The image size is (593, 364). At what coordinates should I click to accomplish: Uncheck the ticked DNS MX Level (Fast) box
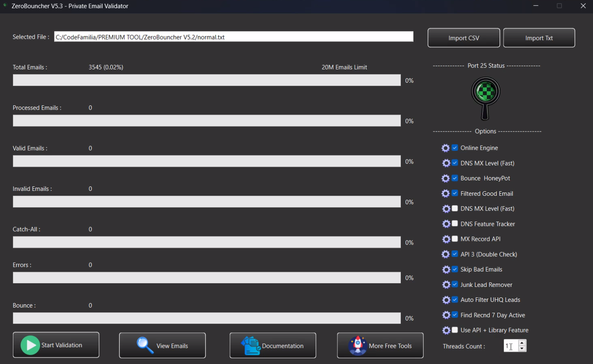[x=455, y=163]
